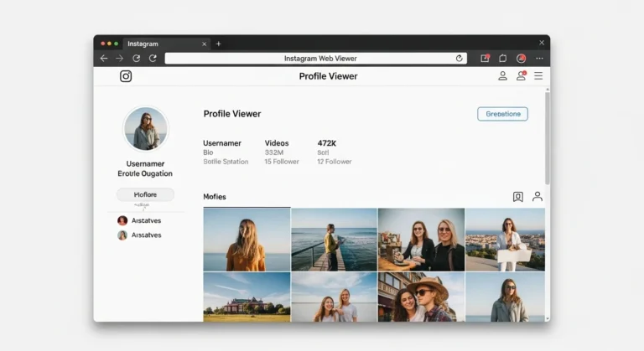644x351 pixels.
Task: Open the profile icon in page header
Action: click(x=502, y=76)
